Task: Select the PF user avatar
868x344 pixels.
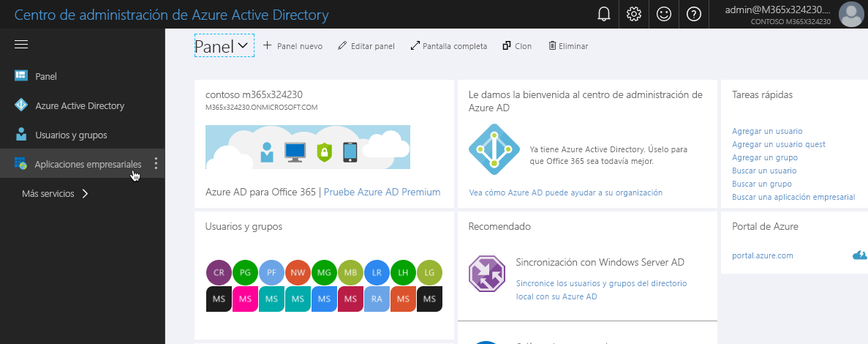Action: coord(272,273)
